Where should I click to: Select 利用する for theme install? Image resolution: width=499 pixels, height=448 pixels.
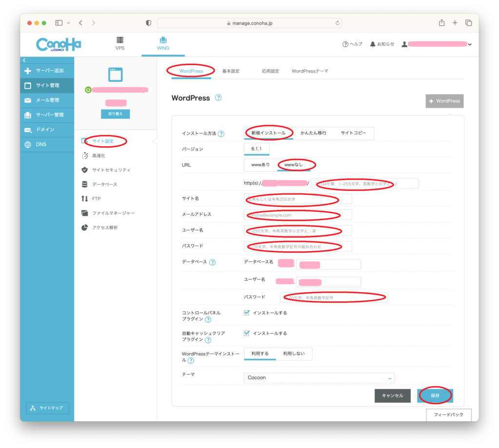[x=260, y=354]
